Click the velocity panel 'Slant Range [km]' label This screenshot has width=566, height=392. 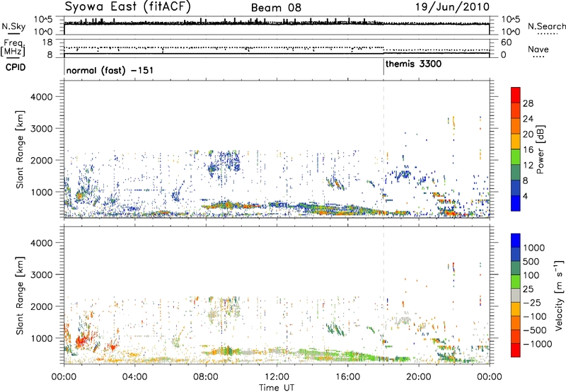(20, 295)
